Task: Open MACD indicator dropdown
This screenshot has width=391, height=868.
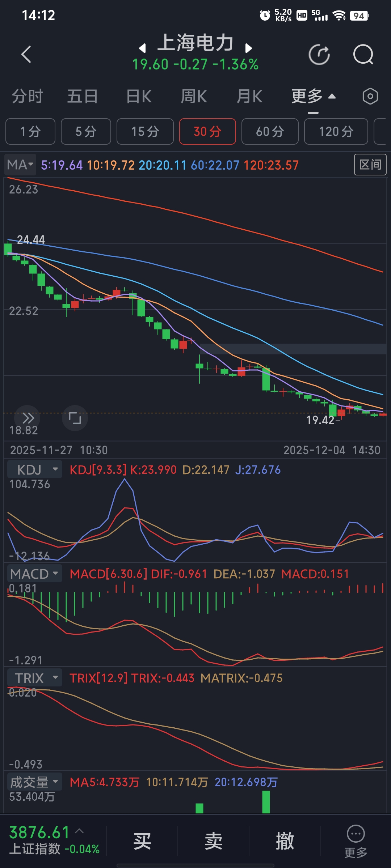Action: (35, 574)
